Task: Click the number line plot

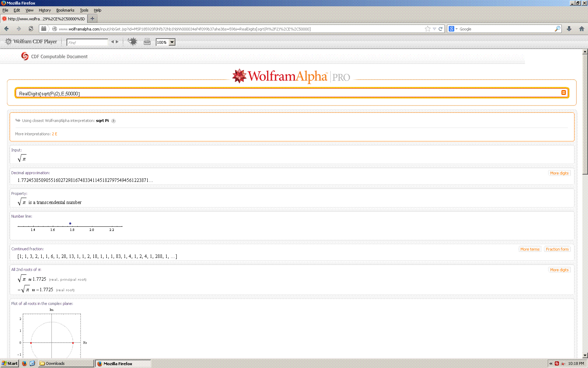Action: coord(70,226)
